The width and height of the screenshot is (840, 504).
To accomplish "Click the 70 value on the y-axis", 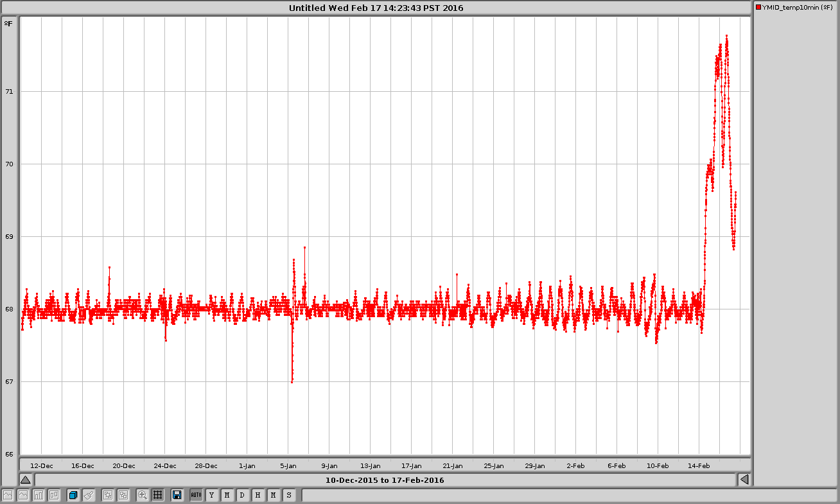I will click(x=9, y=164).
